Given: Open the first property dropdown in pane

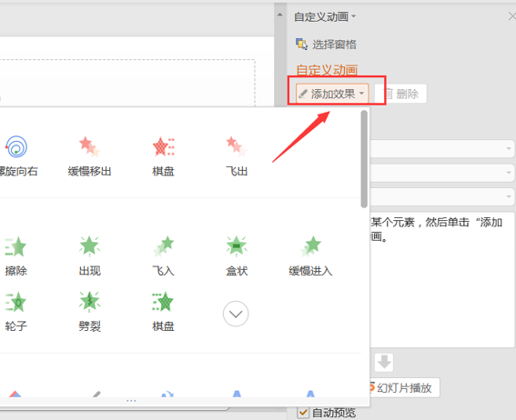Looking at the screenshot, I should 442,148.
